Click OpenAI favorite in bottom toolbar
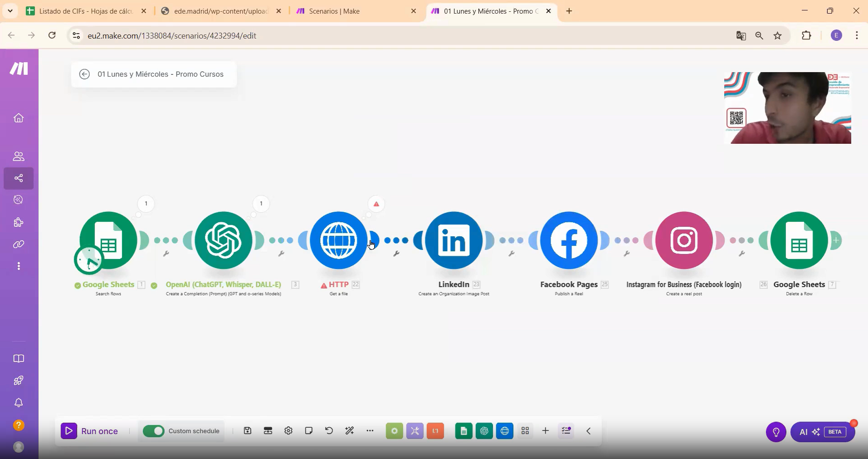868x459 pixels. pyautogui.click(x=484, y=431)
